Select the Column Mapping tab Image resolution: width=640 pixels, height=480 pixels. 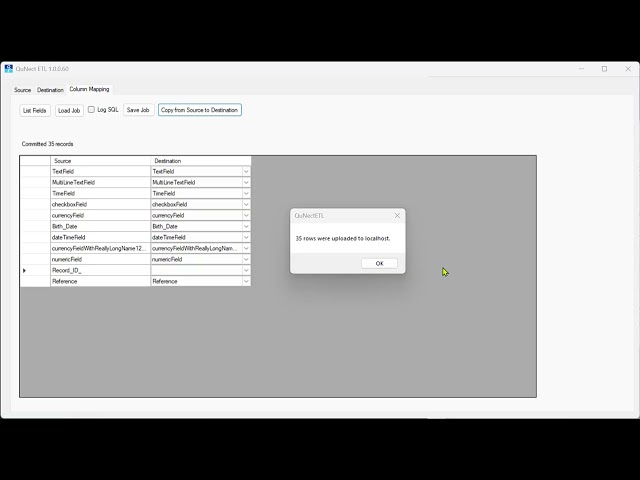click(89, 89)
